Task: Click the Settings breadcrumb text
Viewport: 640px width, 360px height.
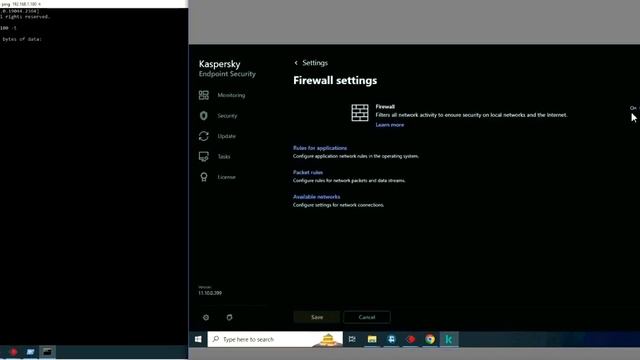Action: (315, 63)
